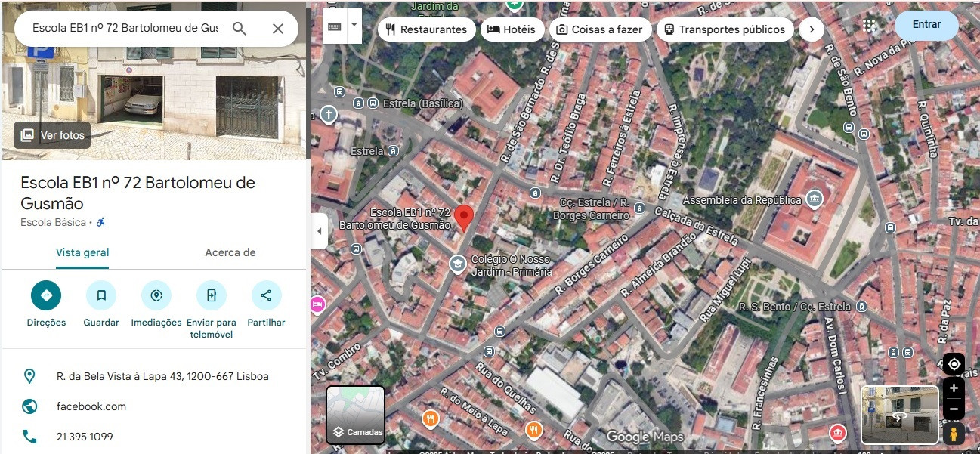Center the map on my location
The width and height of the screenshot is (980, 454).
pyautogui.click(x=954, y=364)
